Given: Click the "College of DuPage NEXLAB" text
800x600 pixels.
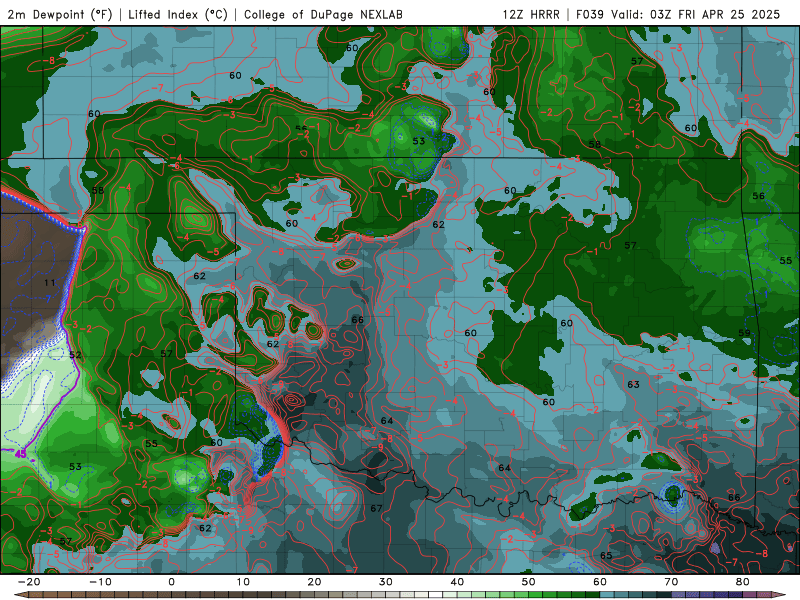Looking at the screenshot, I should (x=323, y=15).
